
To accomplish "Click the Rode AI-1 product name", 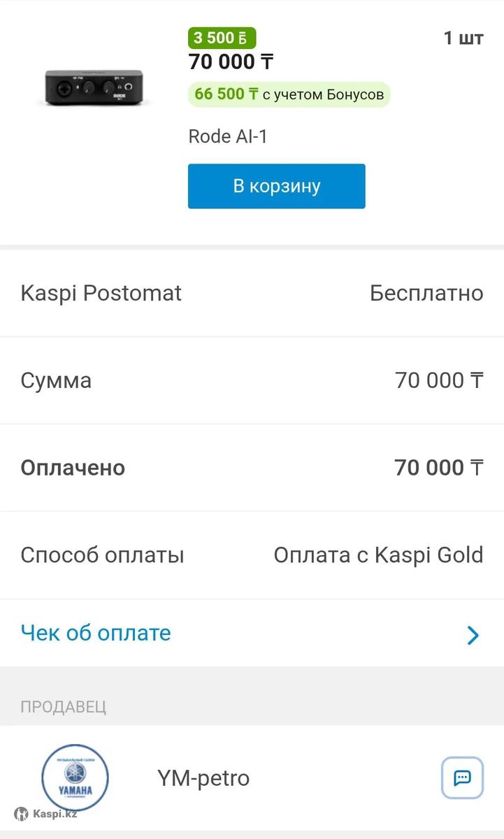I will 228,136.
